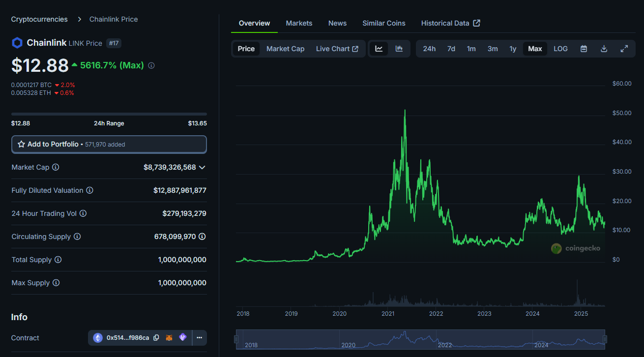The height and width of the screenshot is (357, 644).
Task: Toggle LOG scale on the chart
Action: (x=560, y=49)
